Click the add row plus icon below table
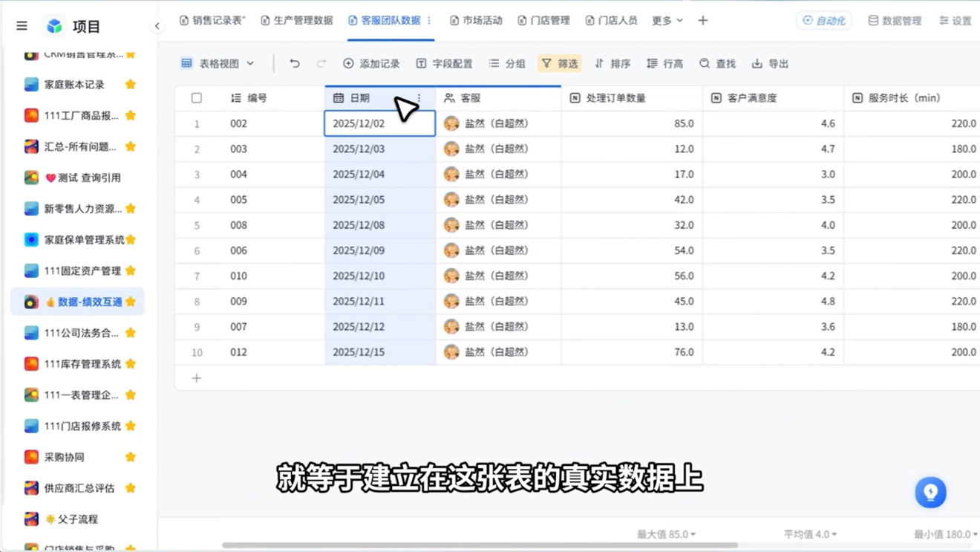This screenshot has width=980, height=552. point(197,378)
